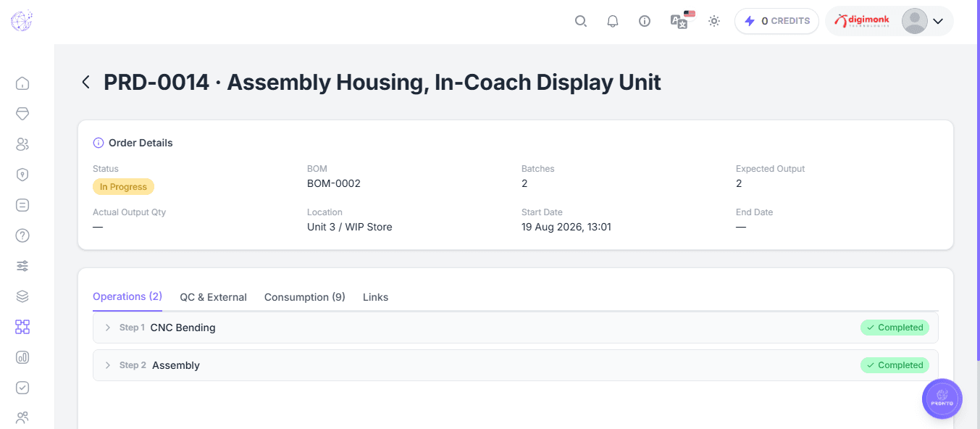Open the stacked layers icon in sidebar
The image size is (980, 429).
(22, 296)
